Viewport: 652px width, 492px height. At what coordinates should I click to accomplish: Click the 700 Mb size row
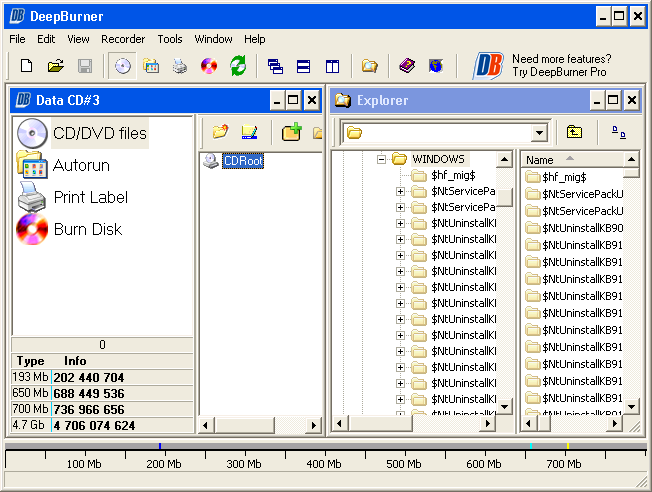click(x=102, y=409)
